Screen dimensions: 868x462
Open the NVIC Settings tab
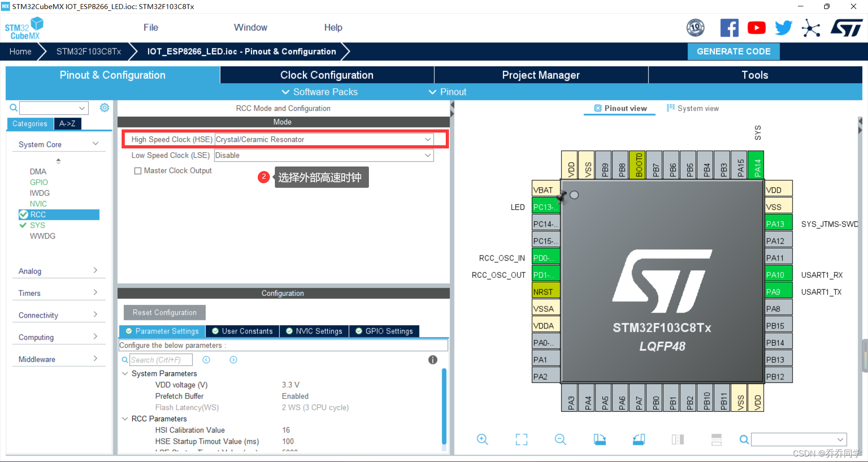(314, 331)
